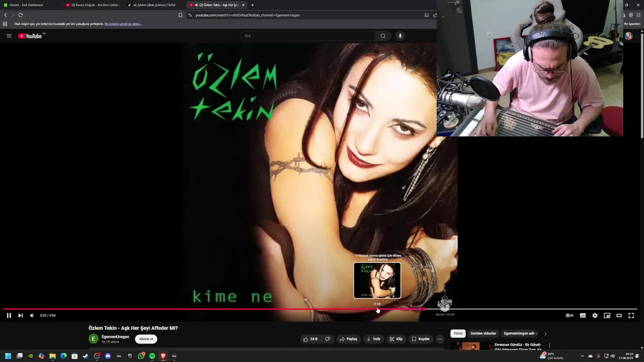
Task: Click the search magnifier button
Action: click(x=383, y=36)
